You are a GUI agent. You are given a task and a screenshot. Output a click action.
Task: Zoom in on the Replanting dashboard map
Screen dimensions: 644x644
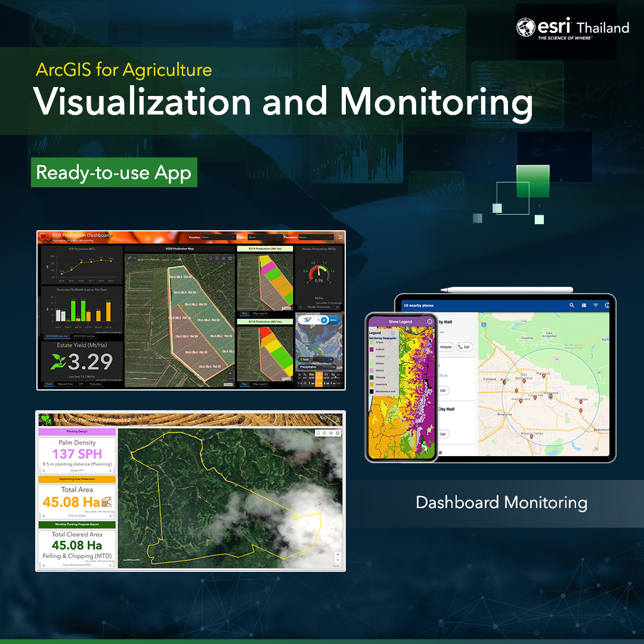338,555
